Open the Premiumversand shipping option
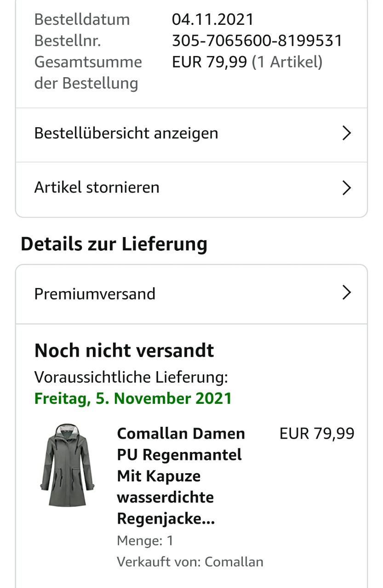Viewport: 383px width, 588px height. coord(191,294)
